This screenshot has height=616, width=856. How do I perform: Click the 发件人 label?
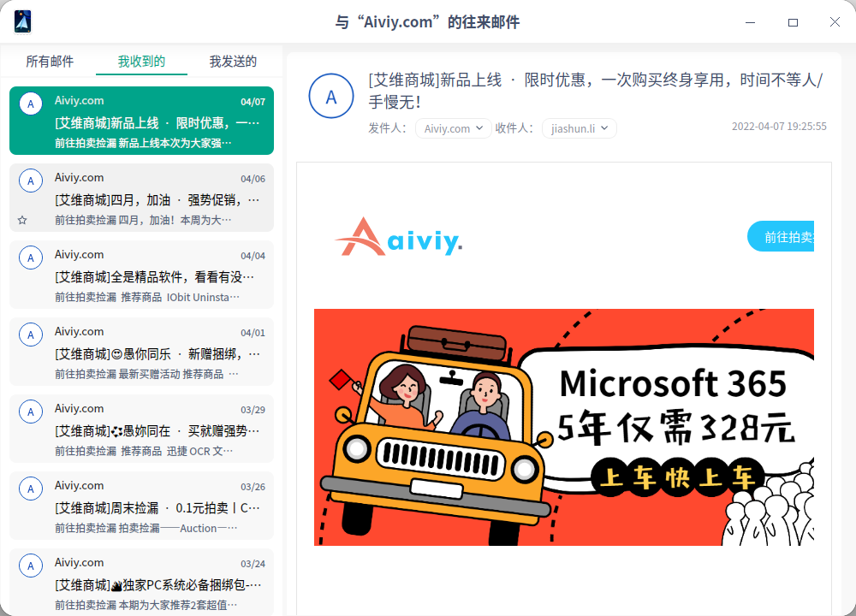click(x=387, y=128)
